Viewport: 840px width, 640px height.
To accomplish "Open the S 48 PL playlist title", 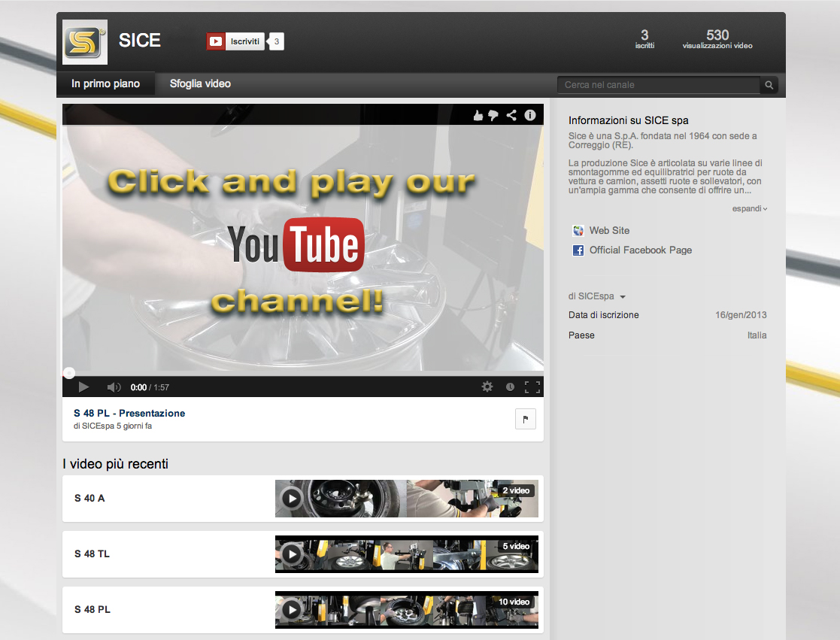I will pos(92,609).
